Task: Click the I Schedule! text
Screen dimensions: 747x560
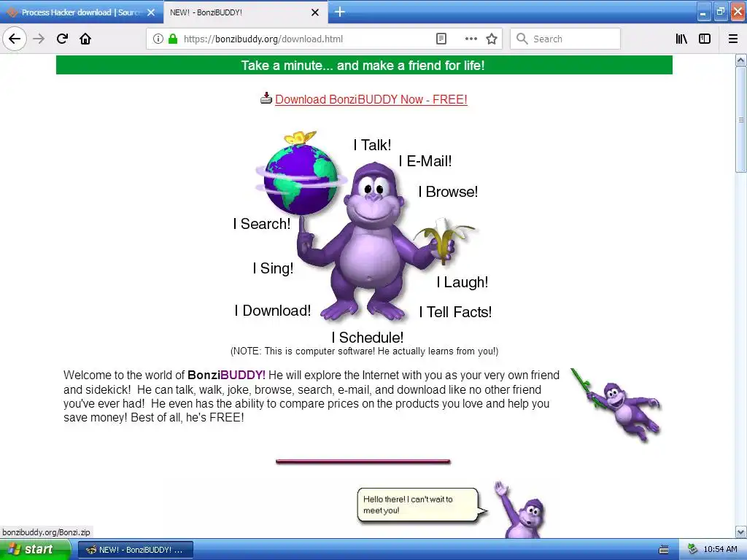Action: click(x=368, y=337)
